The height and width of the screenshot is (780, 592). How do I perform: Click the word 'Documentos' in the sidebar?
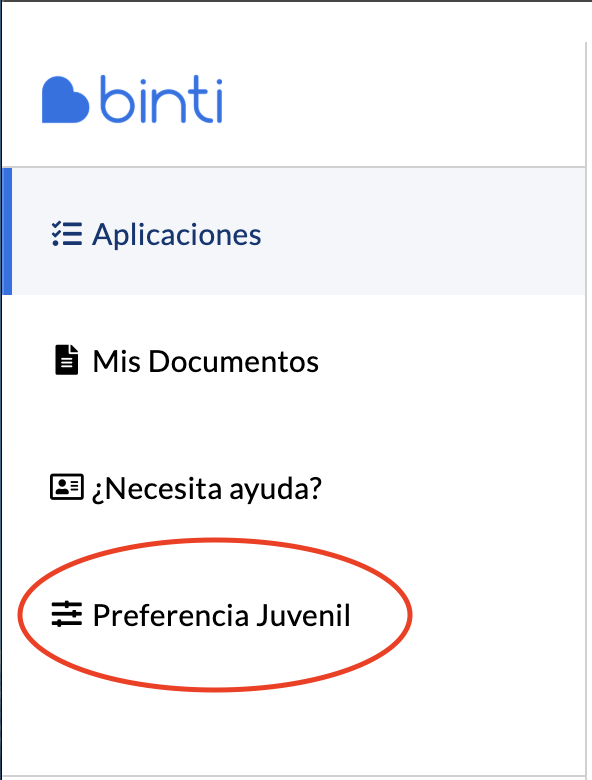[x=234, y=361]
